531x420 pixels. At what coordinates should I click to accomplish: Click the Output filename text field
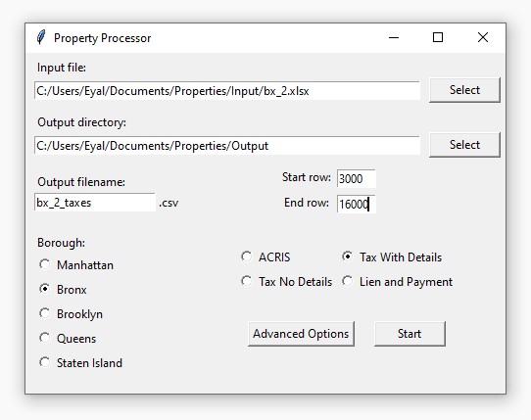(x=95, y=203)
